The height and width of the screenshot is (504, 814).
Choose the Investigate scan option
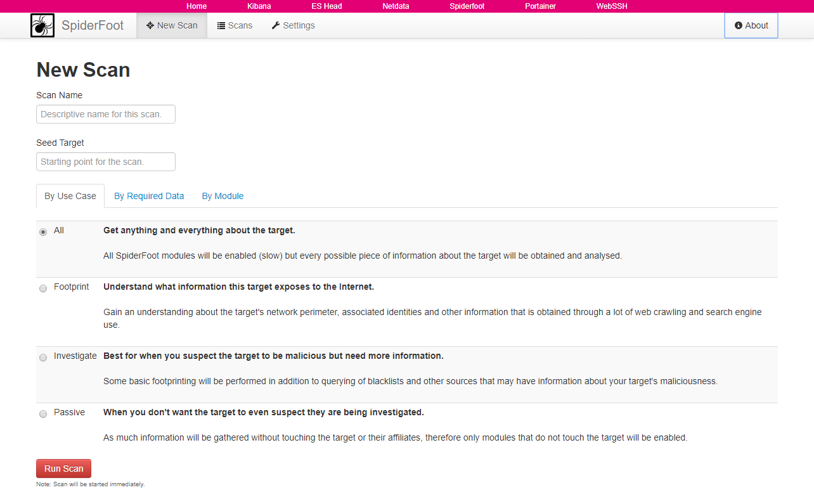(43, 358)
